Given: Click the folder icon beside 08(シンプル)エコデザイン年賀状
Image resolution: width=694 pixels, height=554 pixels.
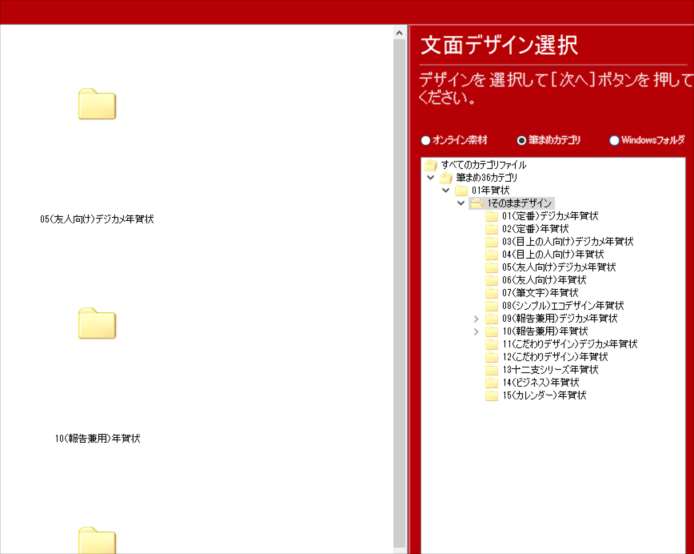Looking at the screenshot, I should tap(491, 306).
